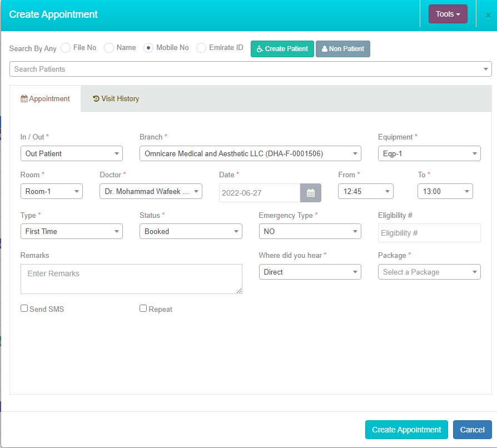Open the date picker calendar icon

310,193
